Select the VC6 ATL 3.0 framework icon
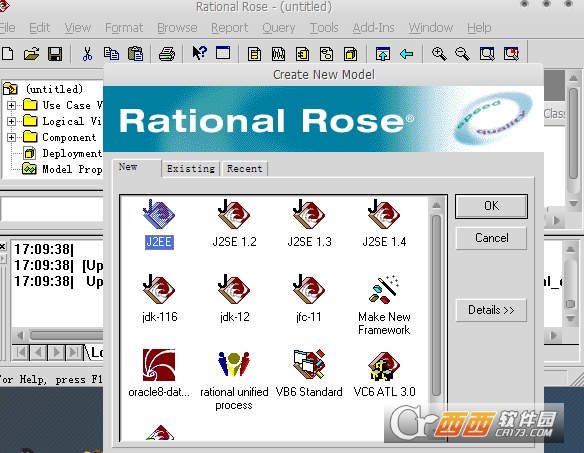This screenshot has height=453, width=584. coord(384,366)
